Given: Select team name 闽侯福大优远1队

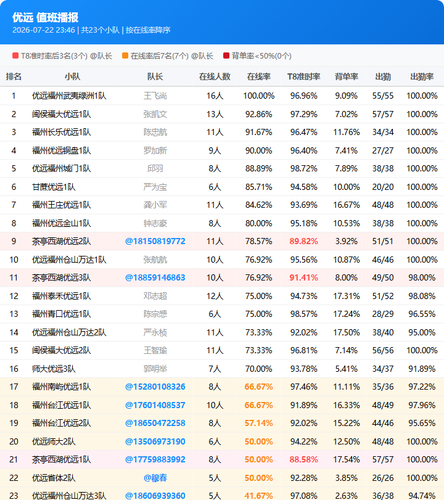Looking at the screenshot, I should click(61, 114).
